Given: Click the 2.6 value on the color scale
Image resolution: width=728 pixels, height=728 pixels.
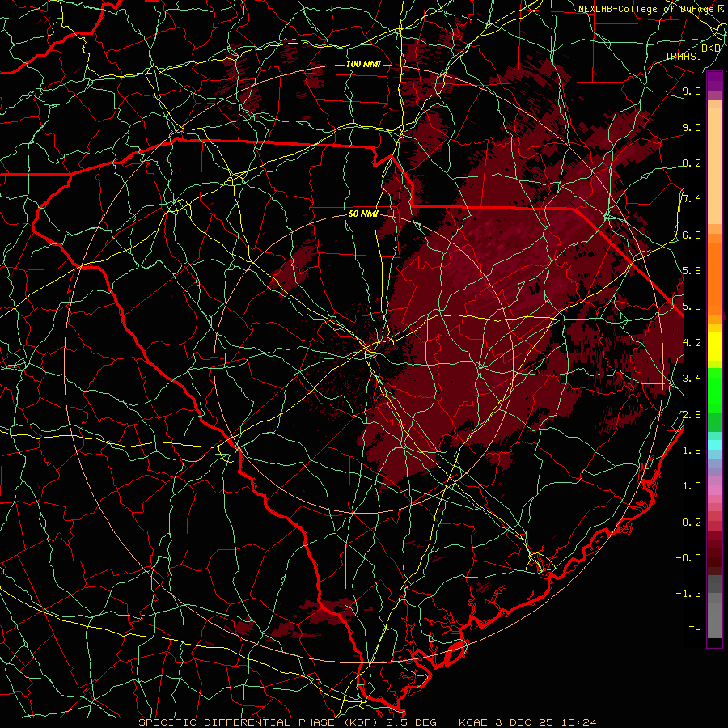Looking at the screenshot, I should [692, 415].
